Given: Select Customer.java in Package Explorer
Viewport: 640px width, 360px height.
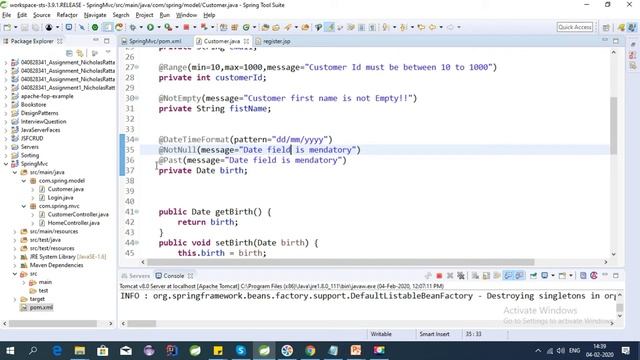Looking at the screenshot, I should [x=65, y=189].
